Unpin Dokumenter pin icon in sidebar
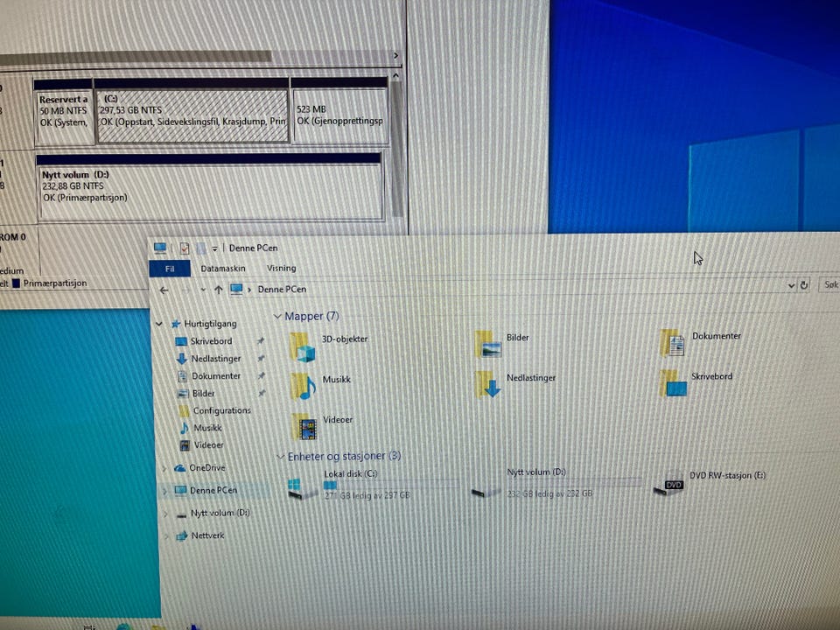The height and width of the screenshot is (630, 840). click(262, 375)
